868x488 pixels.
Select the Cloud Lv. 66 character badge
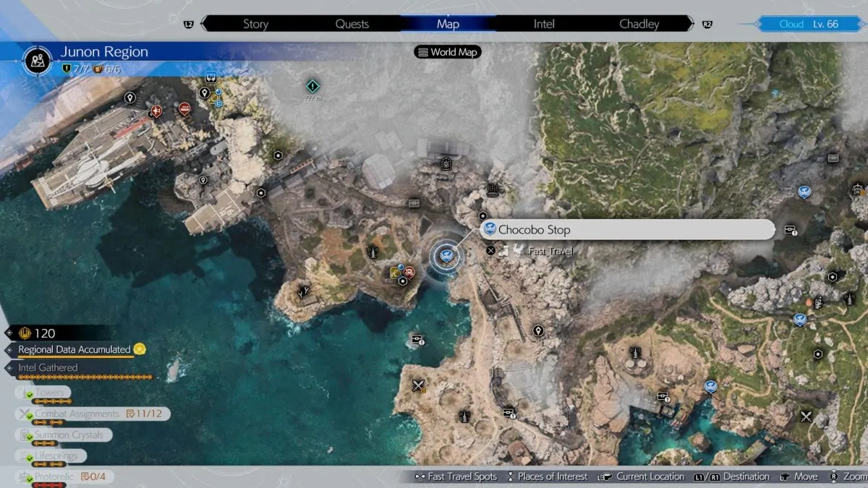(809, 24)
